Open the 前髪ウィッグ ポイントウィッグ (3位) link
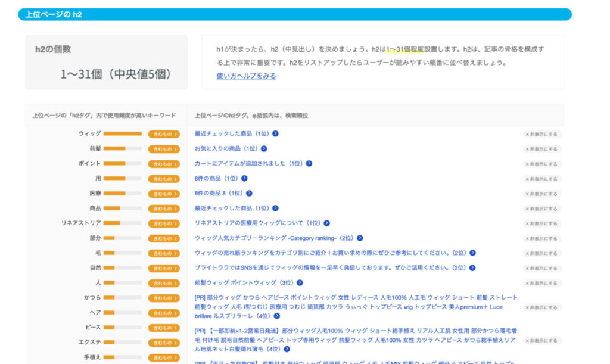610x364 pixels. tap(244, 283)
